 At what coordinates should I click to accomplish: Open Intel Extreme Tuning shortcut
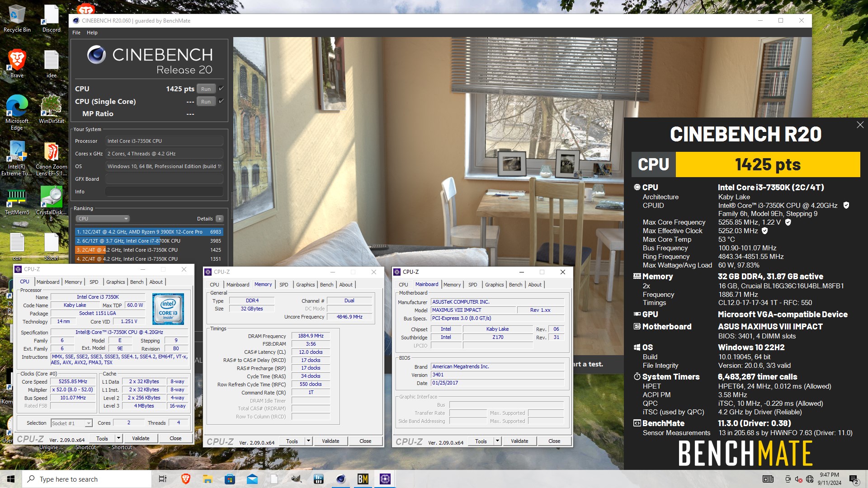point(17,159)
